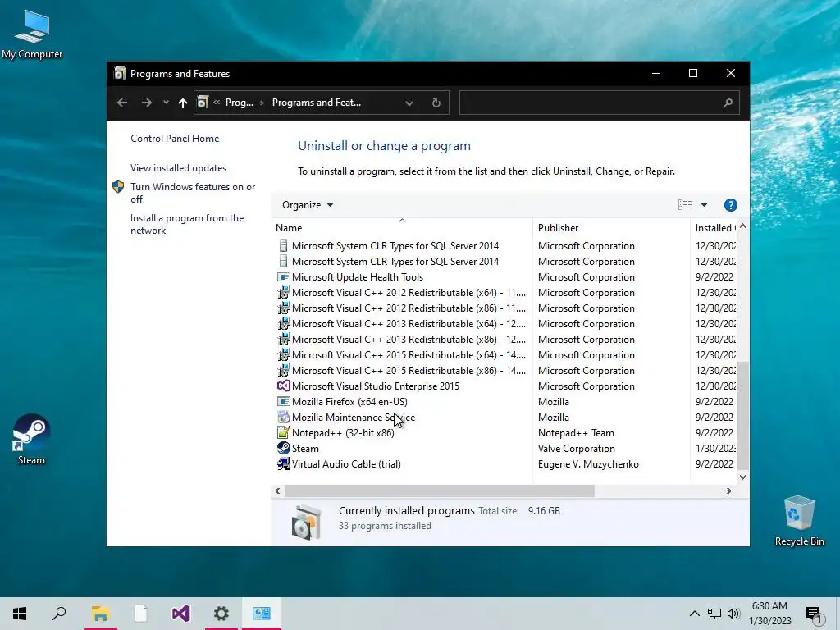Click the scroll right arrow
The width and height of the screenshot is (840, 630).
coord(728,491)
